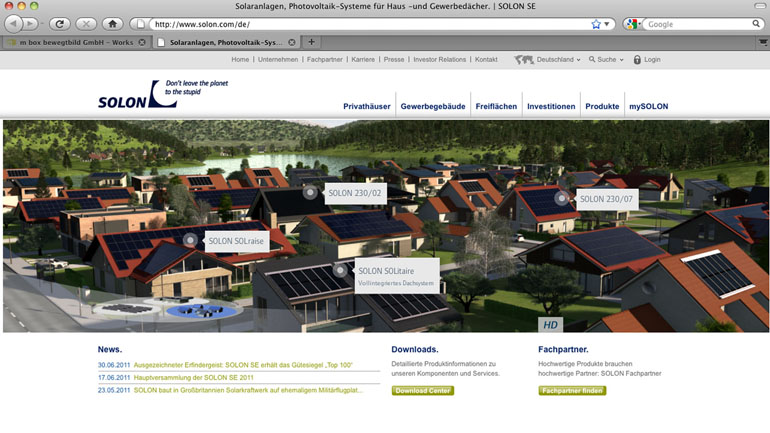
Task: Click the magnifier icon in Google search box
Action: coord(756,24)
